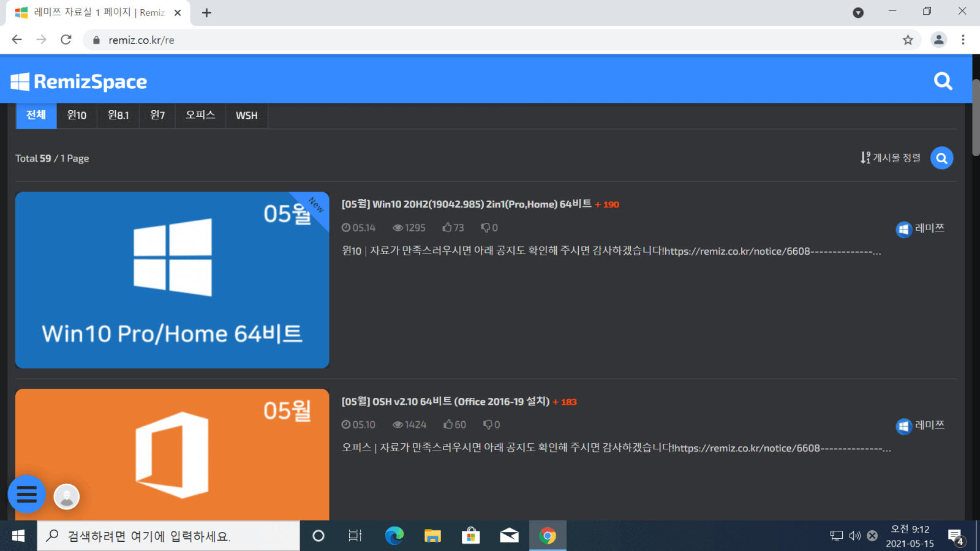Open the floating blue hamburger menu button
This screenshot has width=980, height=551.
(x=27, y=493)
